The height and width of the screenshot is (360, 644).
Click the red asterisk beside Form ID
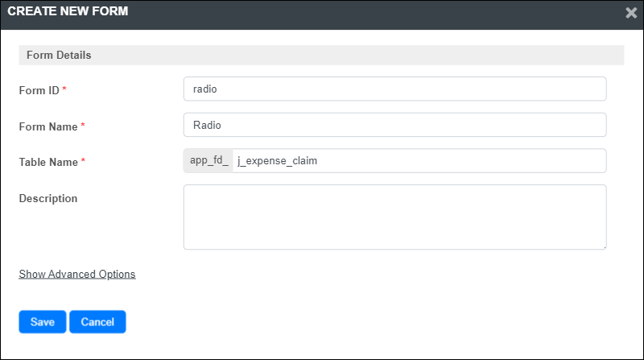(64, 89)
